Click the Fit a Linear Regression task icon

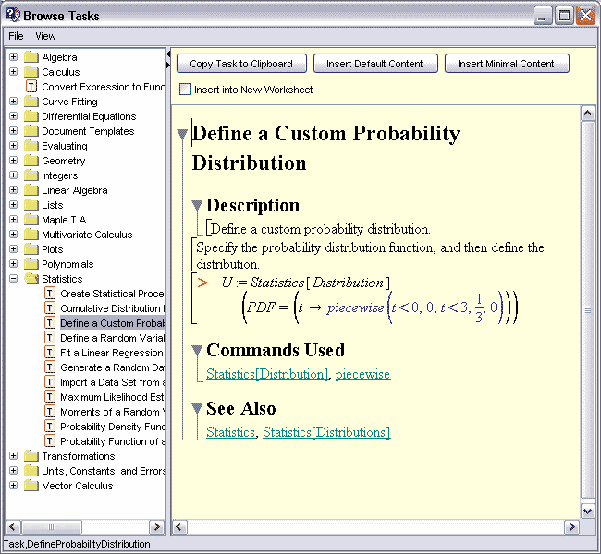[x=49, y=353]
